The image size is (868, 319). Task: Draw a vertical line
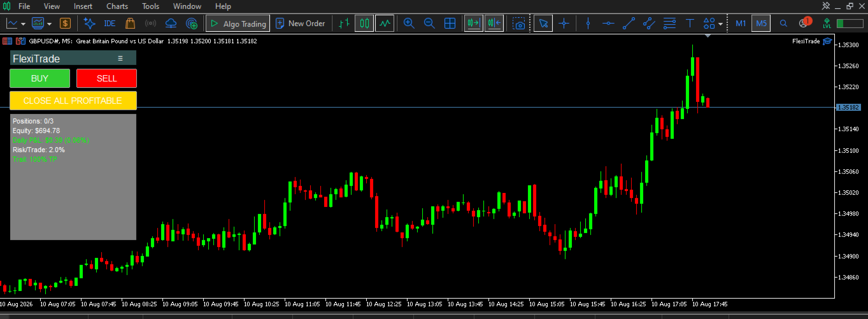(588, 24)
